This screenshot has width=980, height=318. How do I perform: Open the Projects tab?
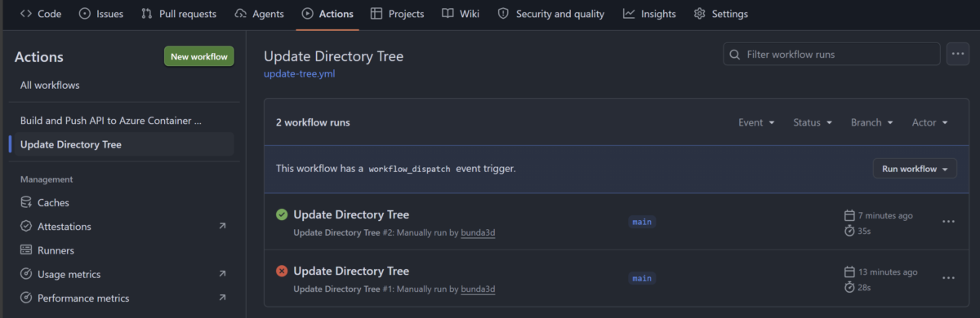point(397,14)
